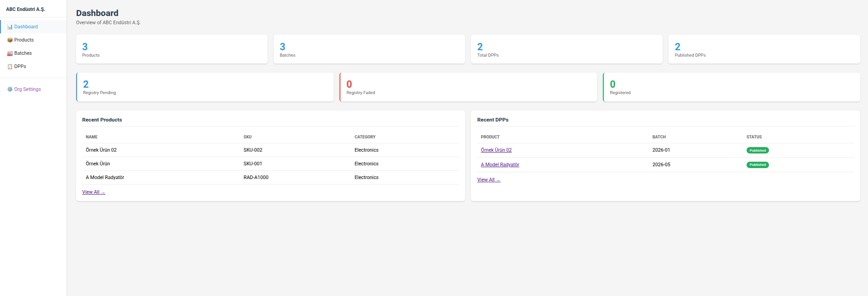Click batch value 2026-01

661,150
